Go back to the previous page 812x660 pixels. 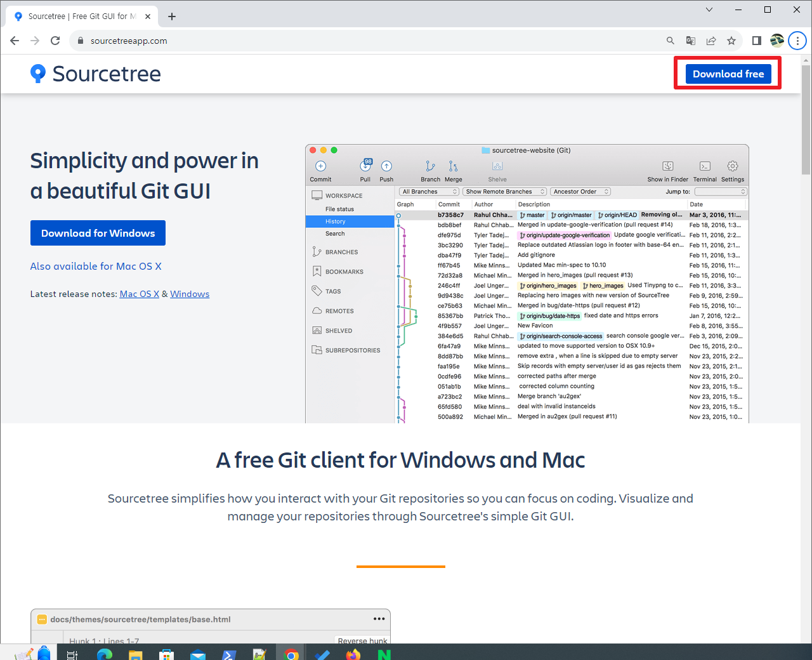click(15, 41)
